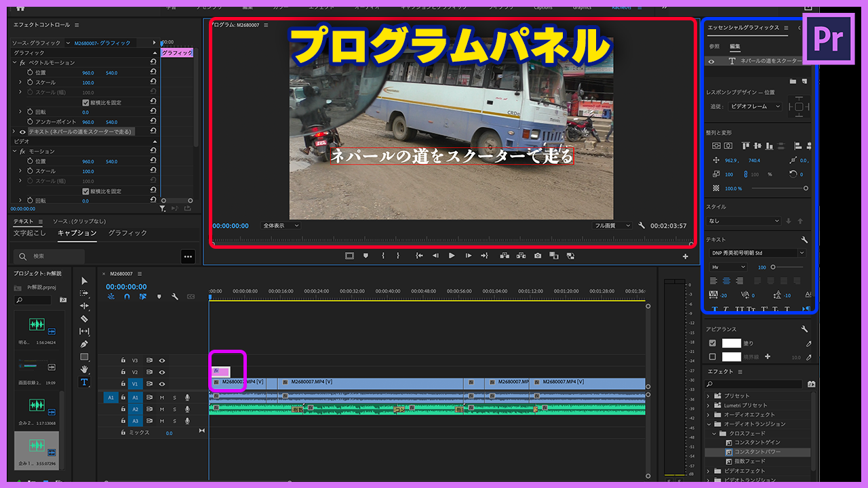Select the Rectangle tool
868x488 pixels.
click(84, 357)
